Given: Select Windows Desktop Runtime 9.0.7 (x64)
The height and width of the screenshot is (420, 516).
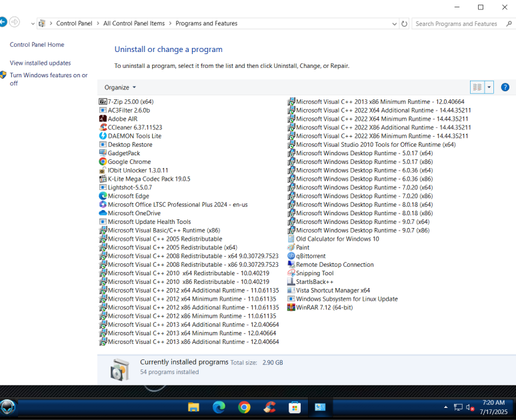Looking at the screenshot, I should click(359, 221).
